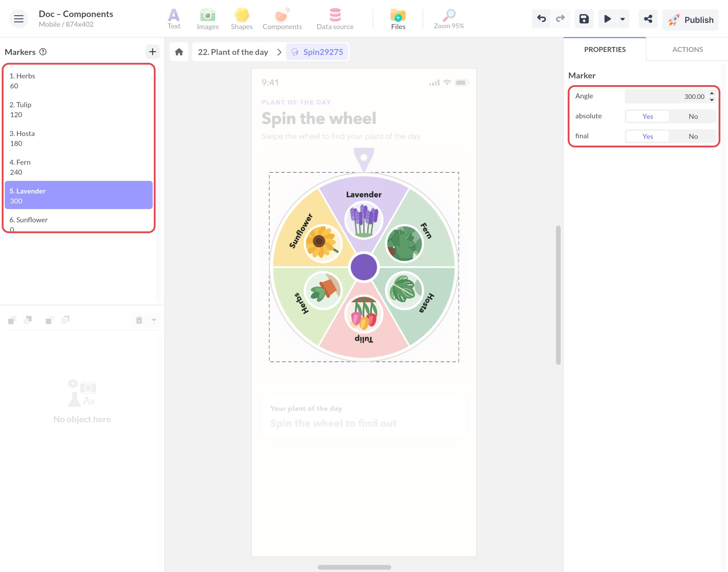Screen dimensions: 728x572
Task: Select the 2. Tulip marker
Action: coord(79,109)
